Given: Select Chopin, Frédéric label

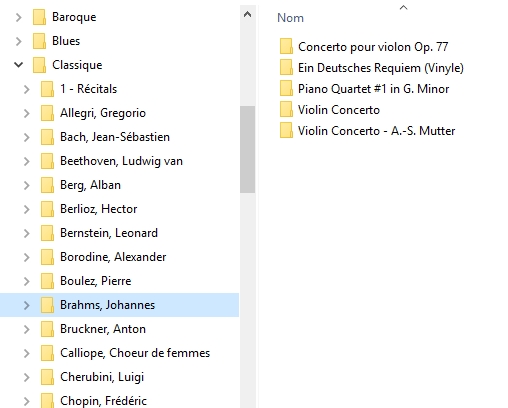Looking at the screenshot, I should tap(103, 401).
